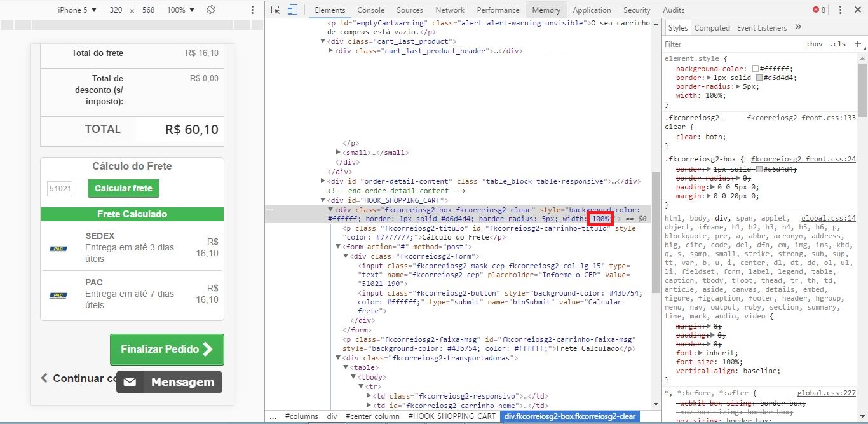This screenshot has height=424, width=868.
Task: Open the Sources tab
Action: click(x=410, y=10)
